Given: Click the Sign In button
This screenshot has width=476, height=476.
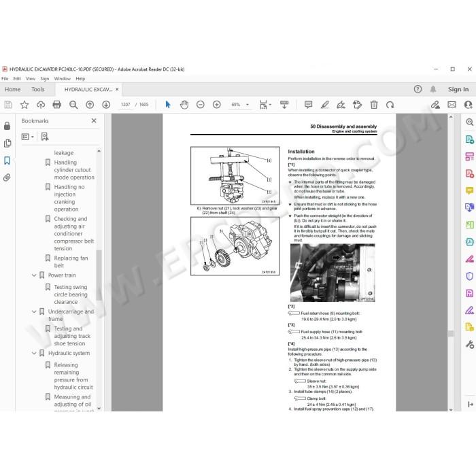Looking at the screenshot, I should coord(458,89).
